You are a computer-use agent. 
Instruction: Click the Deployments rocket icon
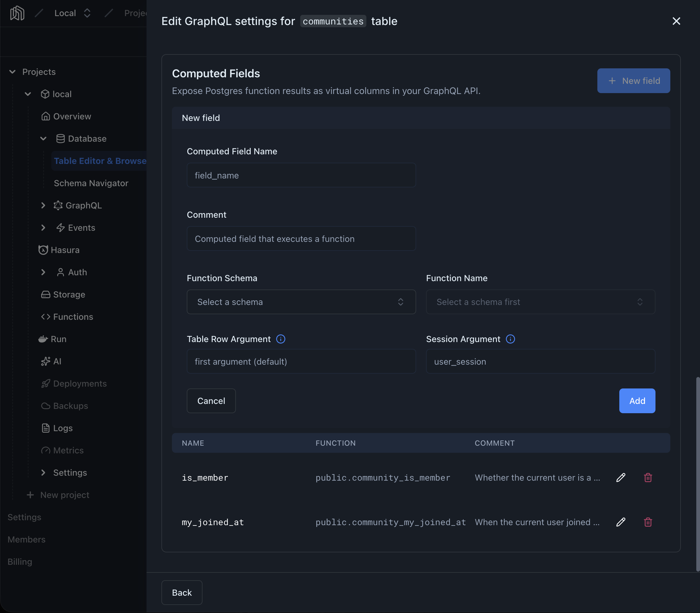pyautogui.click(x=45, y=384)
